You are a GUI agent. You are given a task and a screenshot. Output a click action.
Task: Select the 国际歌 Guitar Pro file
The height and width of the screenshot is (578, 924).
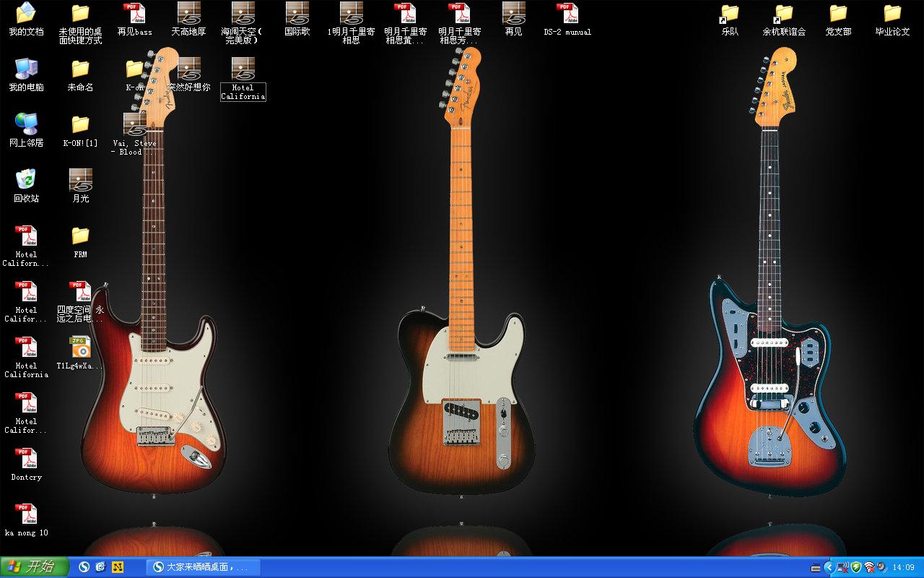coord(297,19)
